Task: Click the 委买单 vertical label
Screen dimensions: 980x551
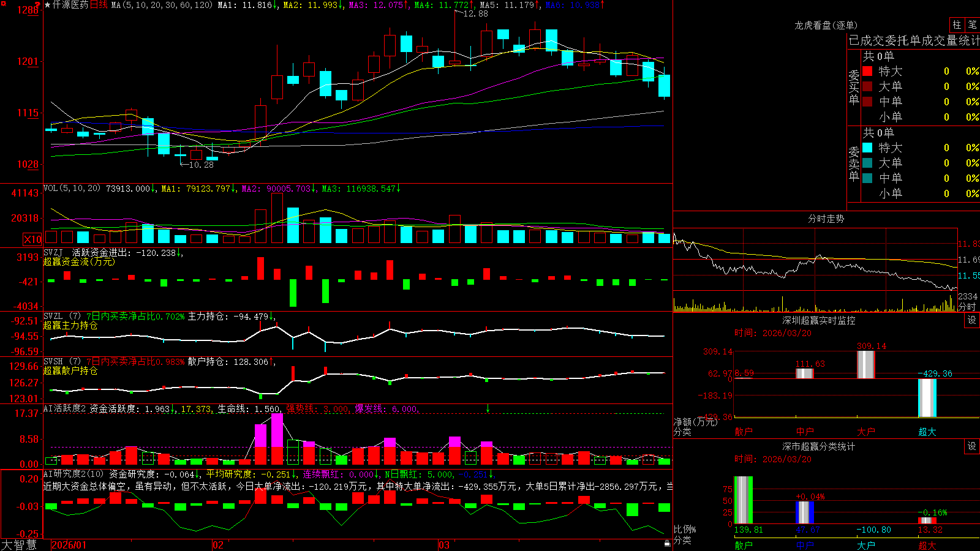Action: coord(854,86)
